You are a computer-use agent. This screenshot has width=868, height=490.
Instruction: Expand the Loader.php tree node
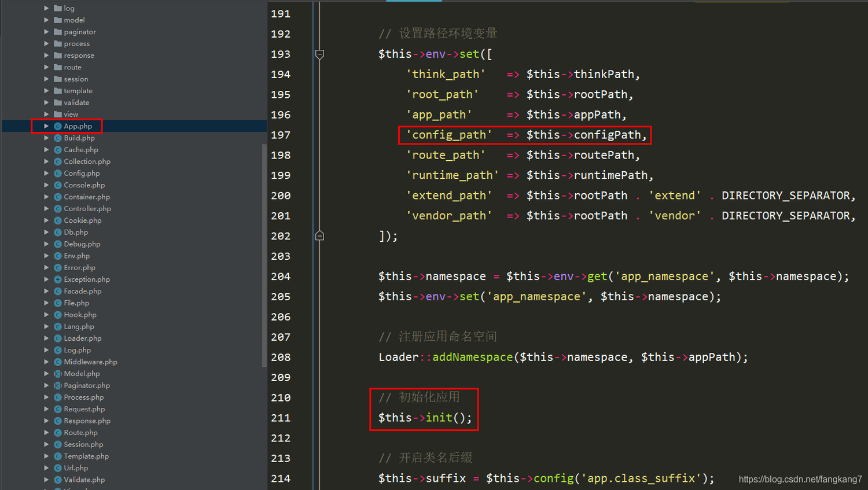[x=46, y=338]
